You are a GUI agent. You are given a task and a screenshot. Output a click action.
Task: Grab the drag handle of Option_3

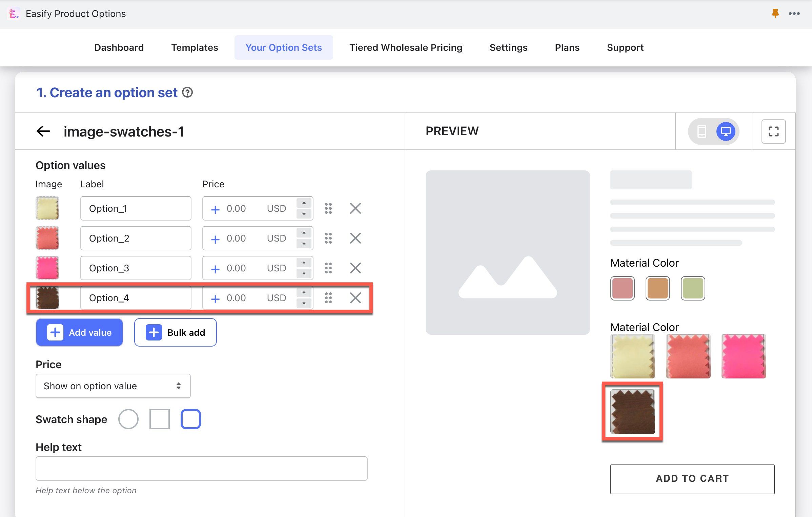click(x=328, y=268)
